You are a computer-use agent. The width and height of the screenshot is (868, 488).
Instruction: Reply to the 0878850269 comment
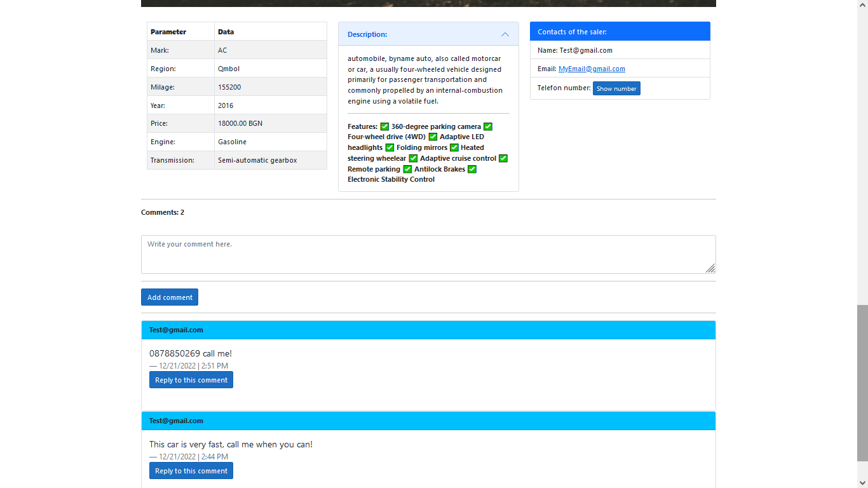click(191, 379)
